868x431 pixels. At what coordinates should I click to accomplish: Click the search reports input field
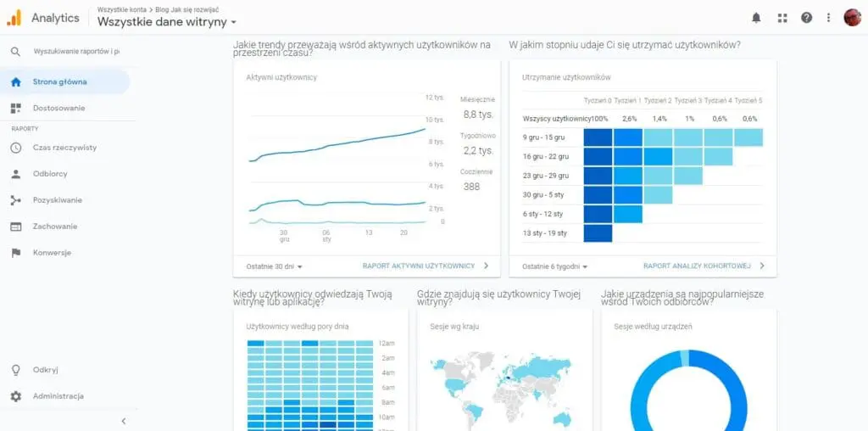(76, 52)
